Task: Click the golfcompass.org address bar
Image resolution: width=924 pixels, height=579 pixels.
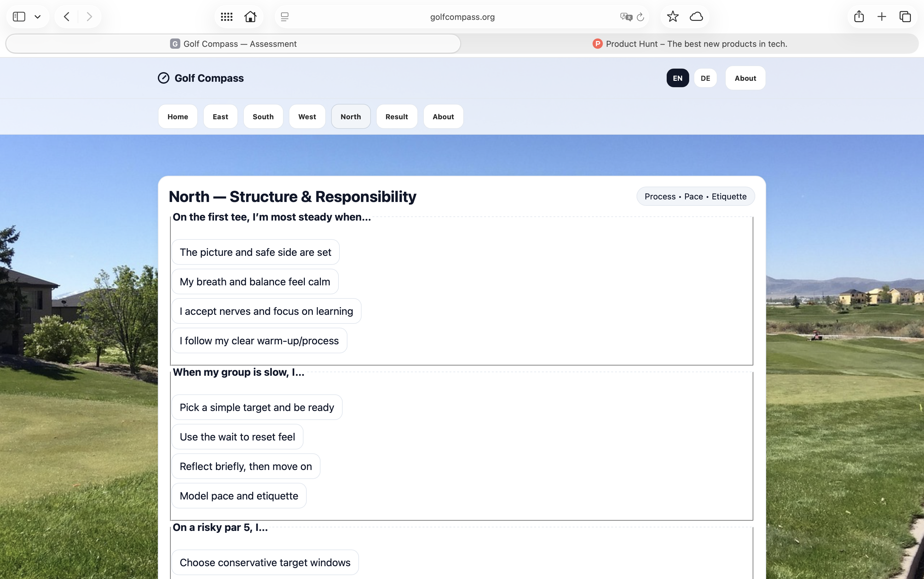Action: click(462, 17)
